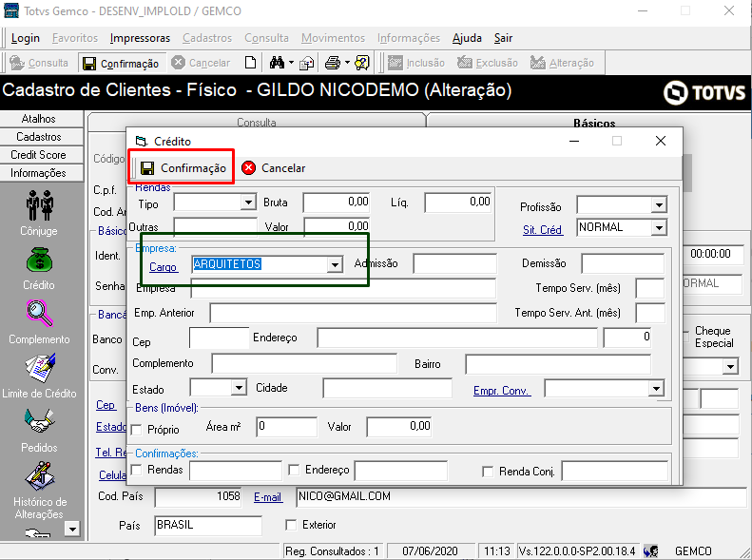Click the Emp. Anterior input field

pos(353,313)
